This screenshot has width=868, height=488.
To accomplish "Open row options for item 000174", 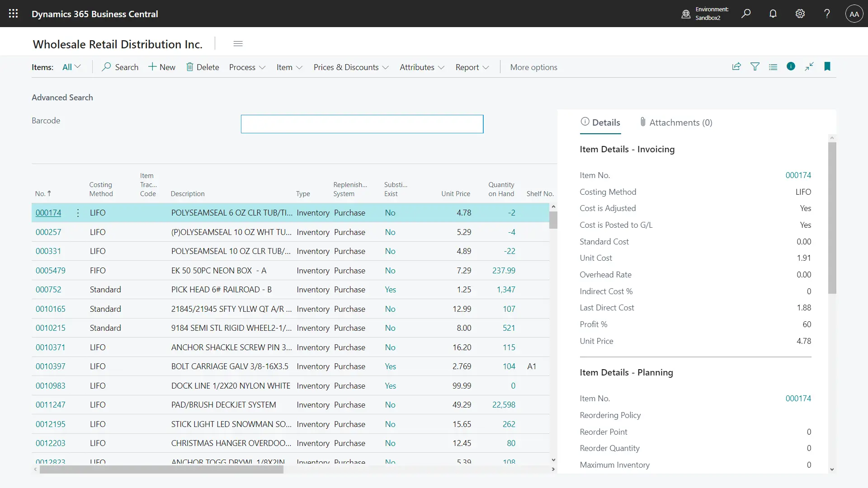I will click(x=78, y=213).
